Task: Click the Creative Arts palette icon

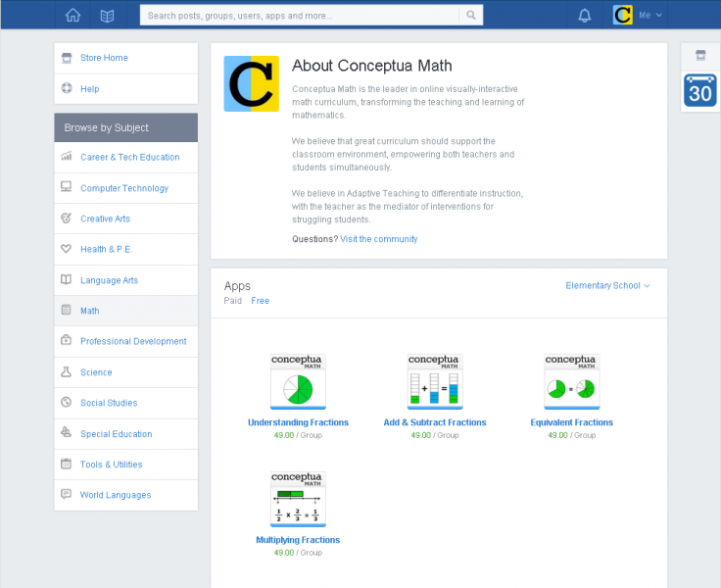Action: point(67,218)
